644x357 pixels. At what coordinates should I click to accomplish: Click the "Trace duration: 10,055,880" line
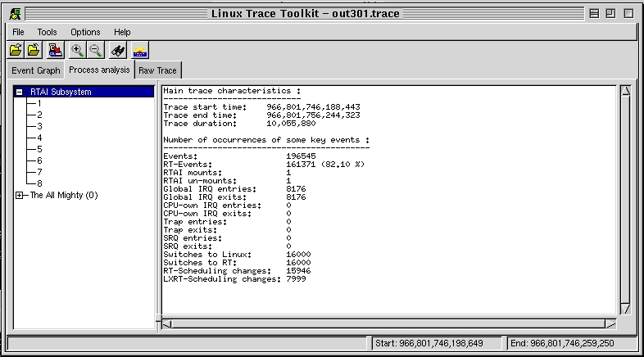239,124
